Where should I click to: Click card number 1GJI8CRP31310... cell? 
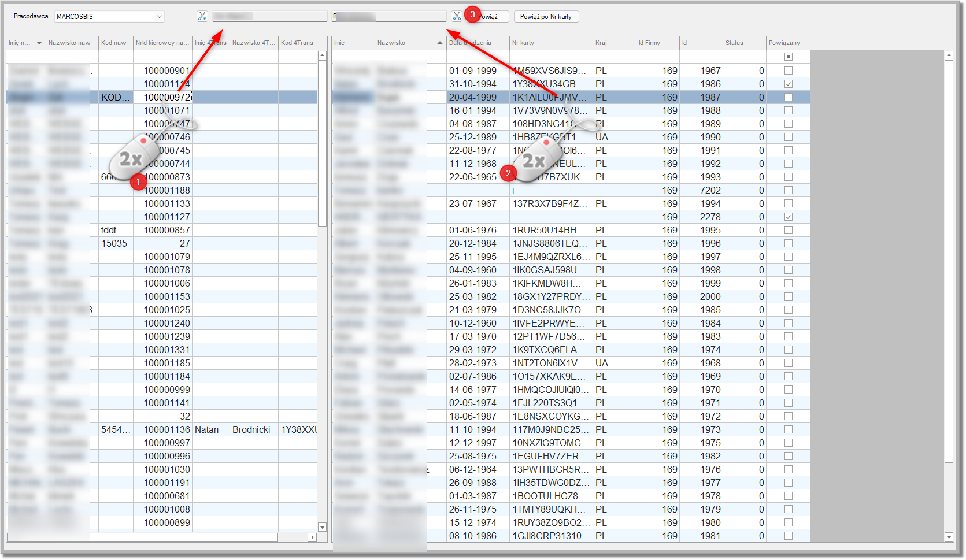pyautogui.click(x=552, y=536)
